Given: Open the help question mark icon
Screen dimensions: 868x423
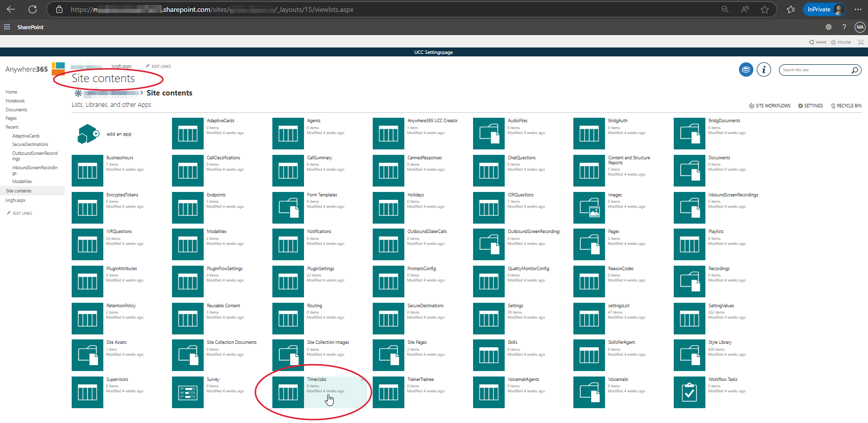Looking at the screenshot, I should point(844,27).
